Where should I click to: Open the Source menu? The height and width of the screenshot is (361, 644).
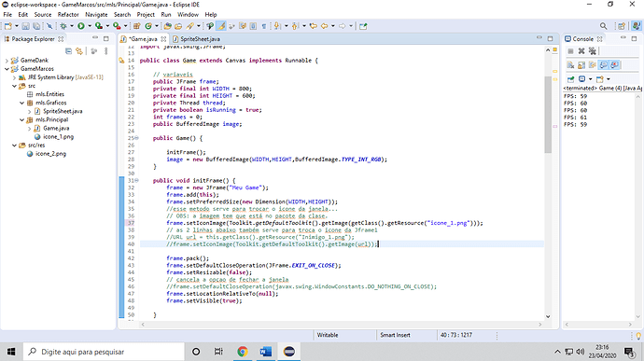[x=43, y=14]
